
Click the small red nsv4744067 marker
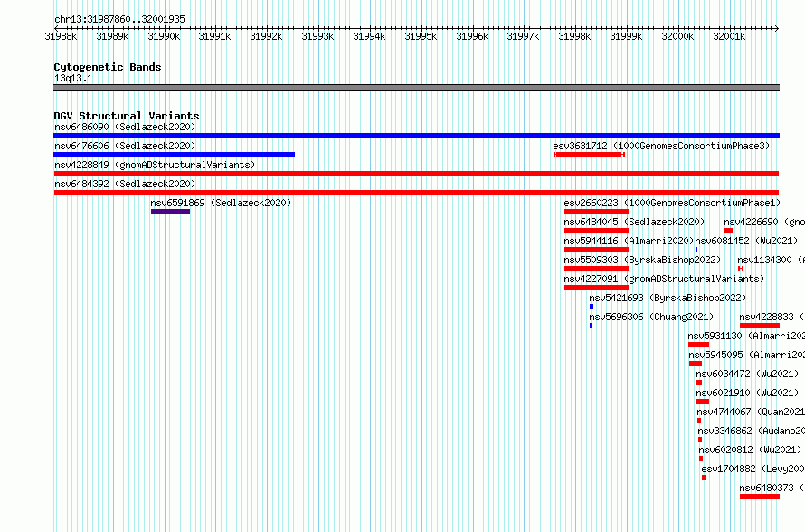click(x=699, y=421)
